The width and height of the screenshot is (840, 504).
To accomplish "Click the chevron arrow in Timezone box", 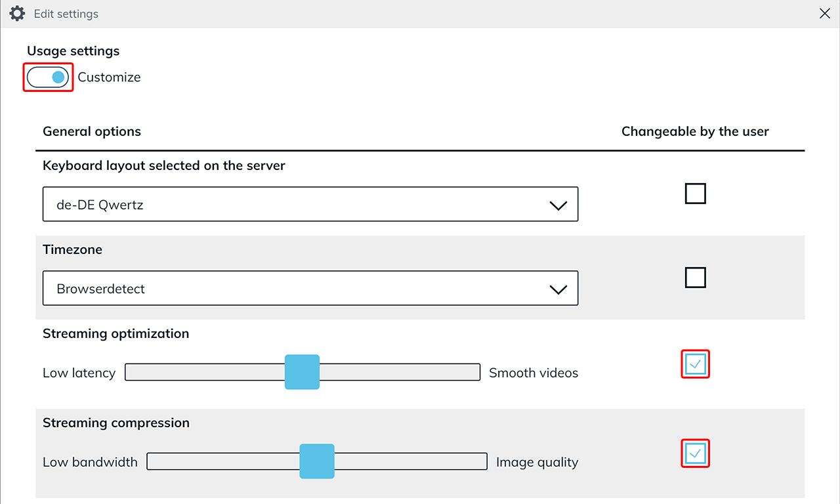I will pyautogui.click(x=558, y=289).
